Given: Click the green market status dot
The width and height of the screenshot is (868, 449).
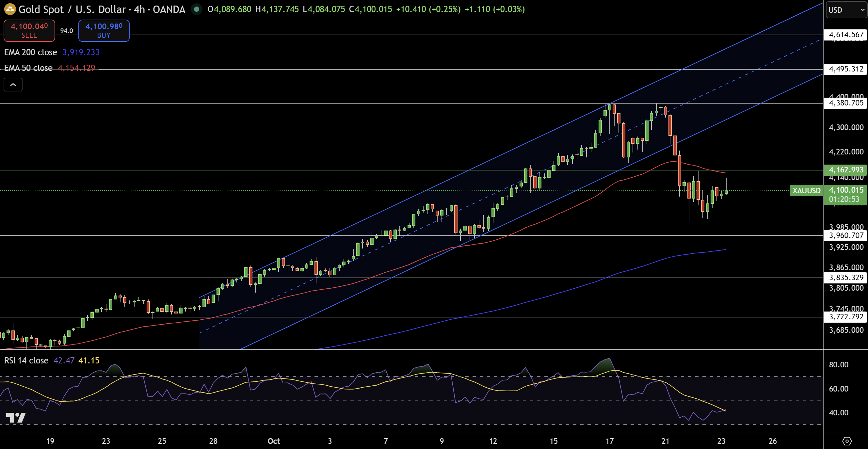Looking at the screenshot, I should pos(197,9).
